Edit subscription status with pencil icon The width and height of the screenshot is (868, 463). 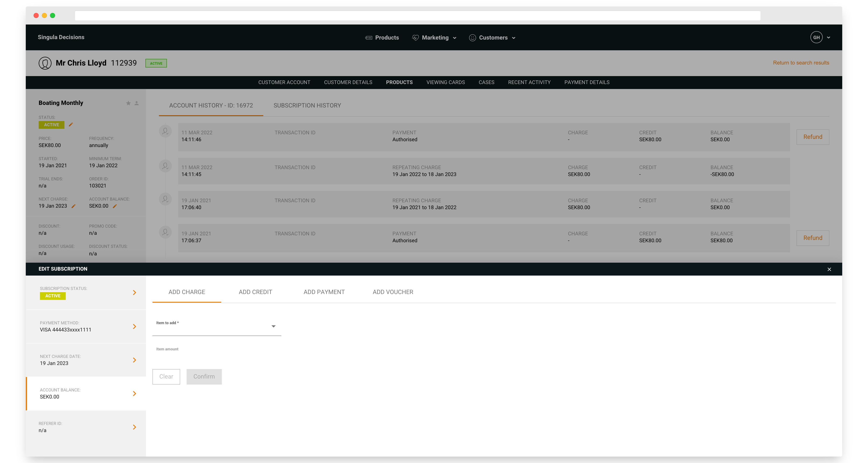tap(71, 124)
